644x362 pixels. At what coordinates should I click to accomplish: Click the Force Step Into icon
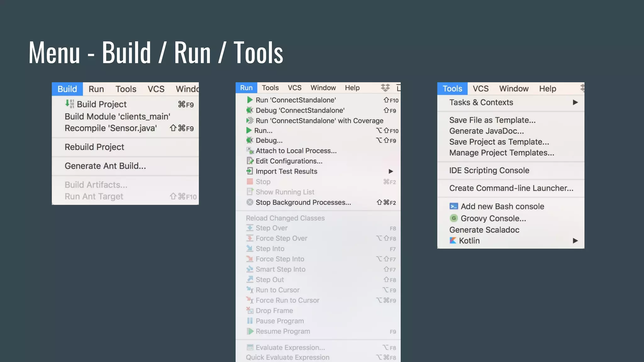(250, 259)
